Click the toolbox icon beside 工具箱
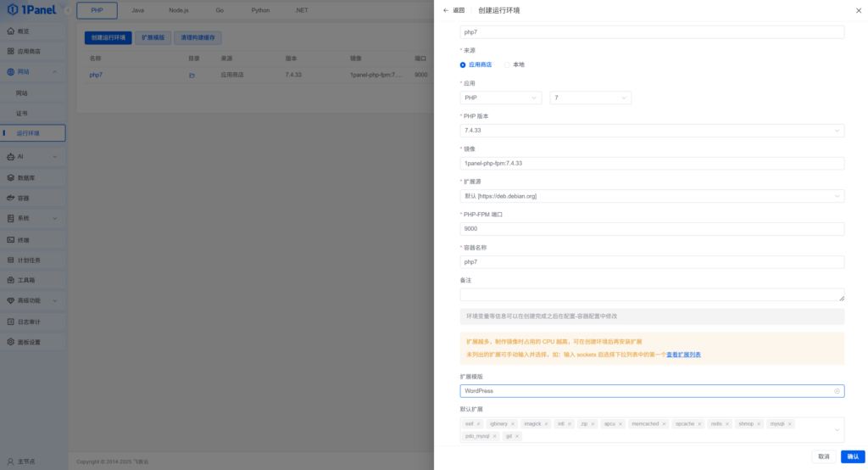The width and height of the screenshot is (868, 470). (10, 280)
